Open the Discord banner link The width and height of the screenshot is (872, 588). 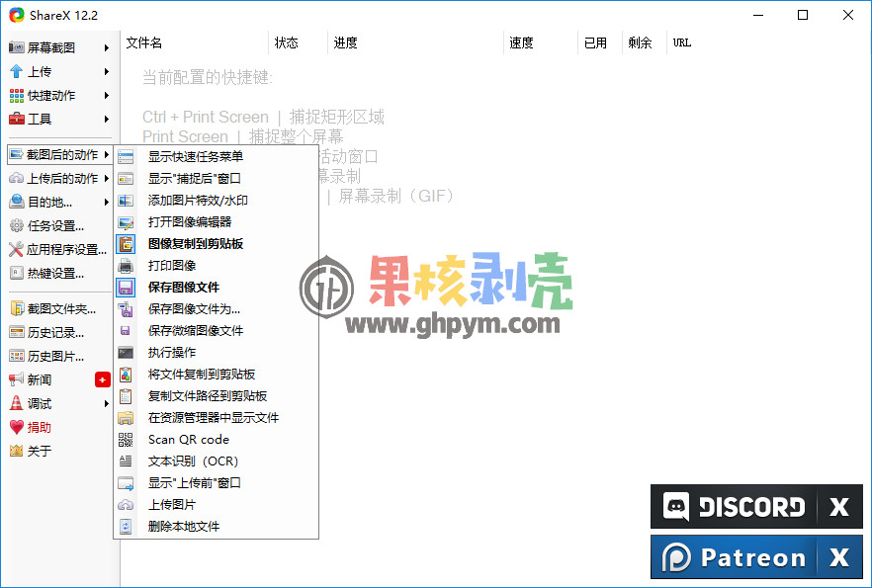click(734, 506)
